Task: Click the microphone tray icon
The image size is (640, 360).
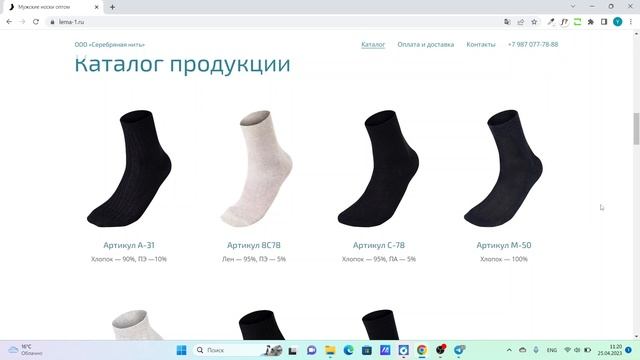Action: click(x=536, y=350)
